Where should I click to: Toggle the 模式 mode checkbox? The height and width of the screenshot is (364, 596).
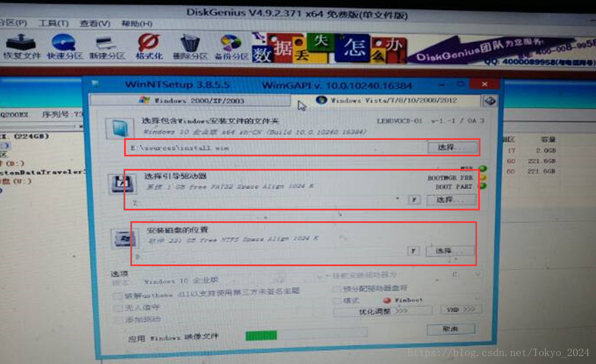[x=336, y=301]
